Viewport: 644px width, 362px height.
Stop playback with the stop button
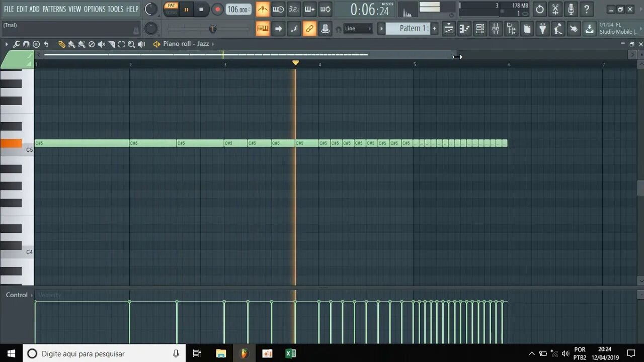point(201,9)
